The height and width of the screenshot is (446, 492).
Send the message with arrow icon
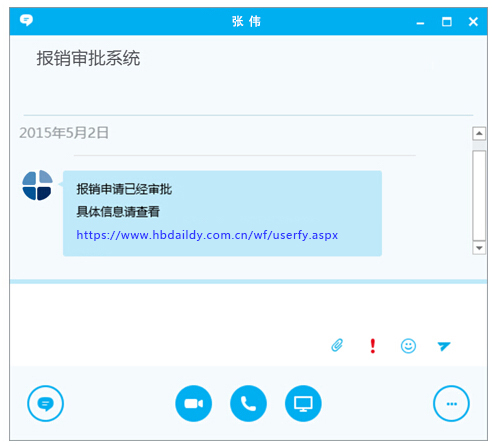444,346
